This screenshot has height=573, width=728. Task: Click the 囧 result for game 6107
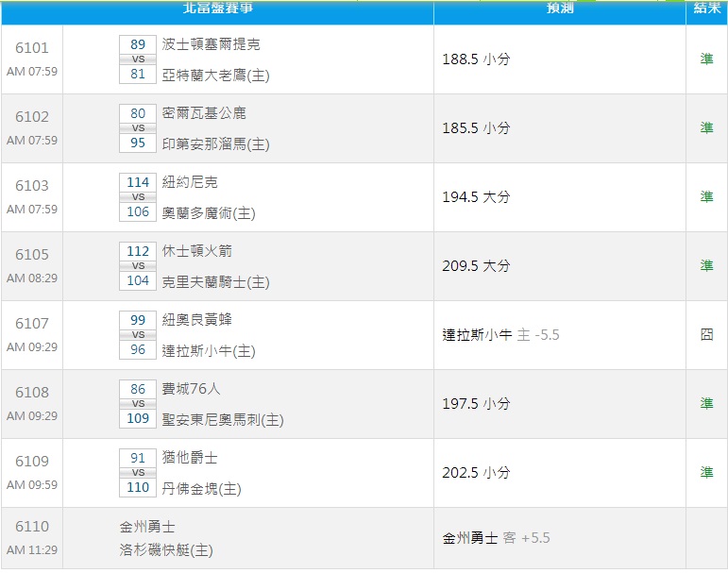(706, 334)
